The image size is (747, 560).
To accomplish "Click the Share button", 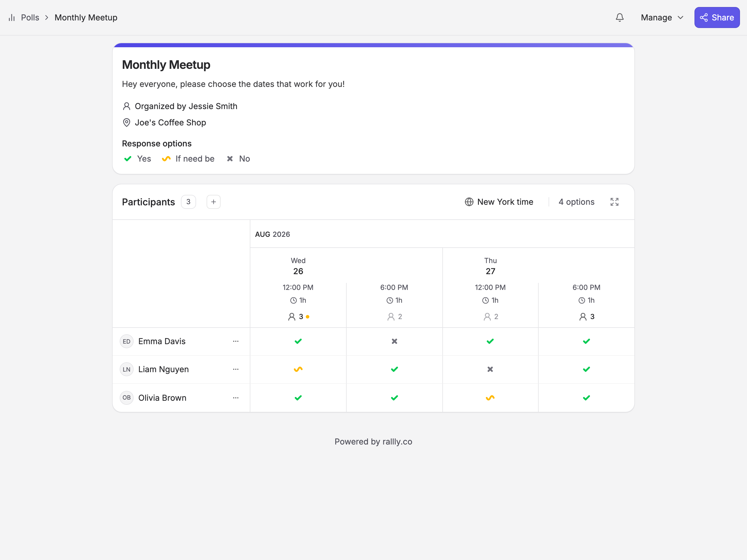I will click(717, 17).
